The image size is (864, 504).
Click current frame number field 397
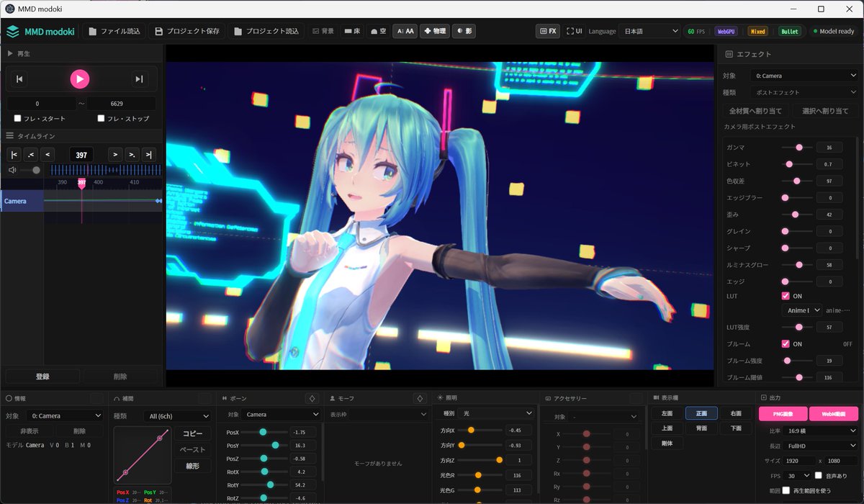(x=81, y=155)
